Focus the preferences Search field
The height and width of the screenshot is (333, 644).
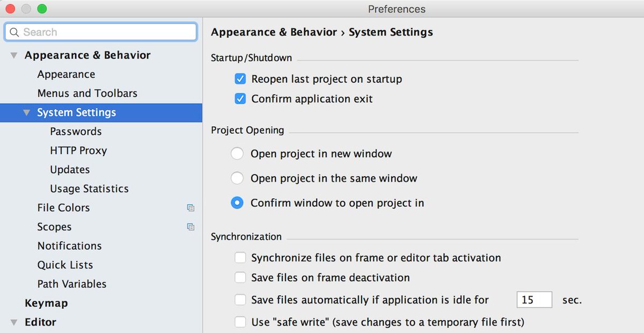point(107,32)
